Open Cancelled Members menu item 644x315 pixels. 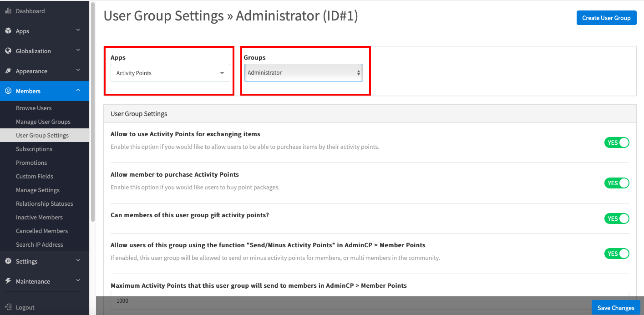[x=45, y=231]
